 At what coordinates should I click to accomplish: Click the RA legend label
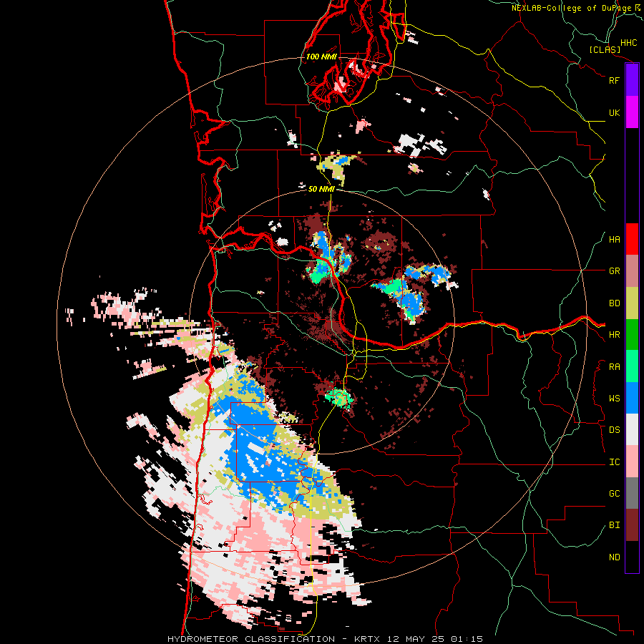point(614,367)
